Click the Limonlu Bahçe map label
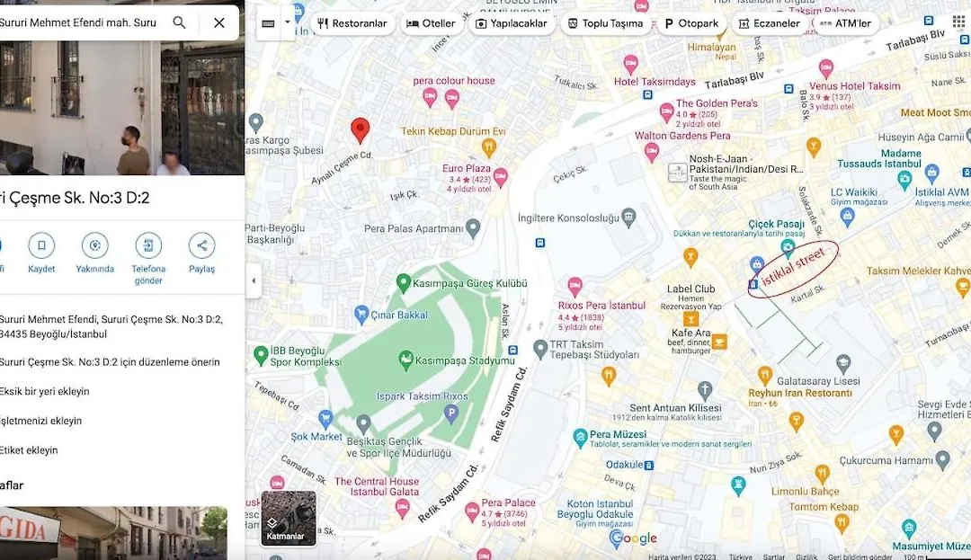 pos(805,492)
